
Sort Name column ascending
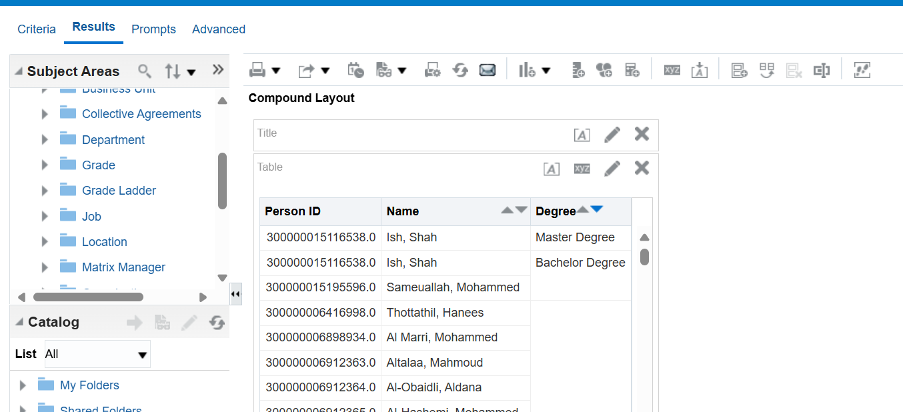pos(507,211)
